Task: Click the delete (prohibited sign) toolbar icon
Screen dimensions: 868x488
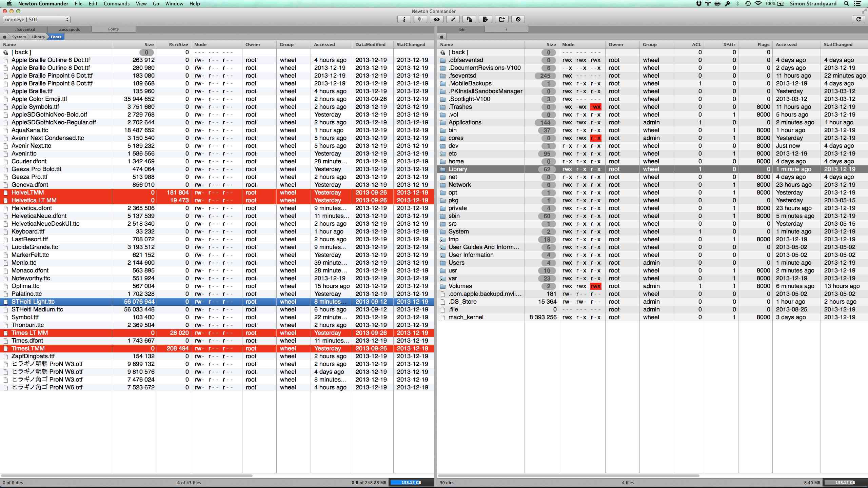Action: [518, 19]
